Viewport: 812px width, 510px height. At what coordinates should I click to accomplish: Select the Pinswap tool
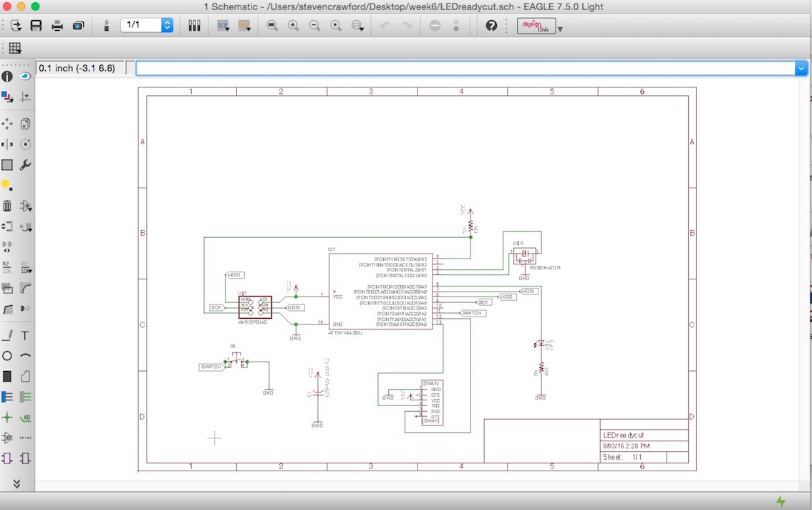(x=7, y=226)
